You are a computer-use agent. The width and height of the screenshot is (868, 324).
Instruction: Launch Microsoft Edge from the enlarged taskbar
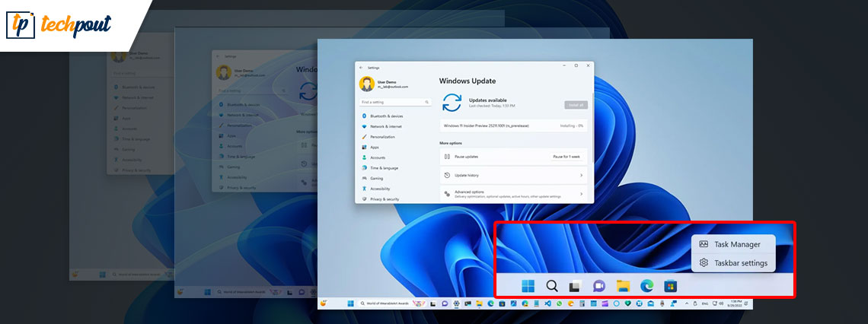(x=646, y=286)
